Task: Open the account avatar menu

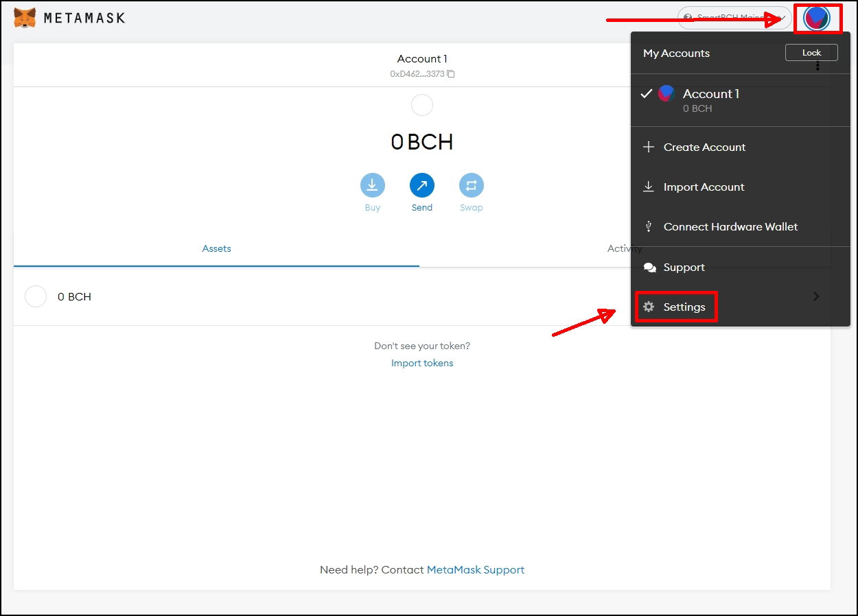Action: (817, 19)
